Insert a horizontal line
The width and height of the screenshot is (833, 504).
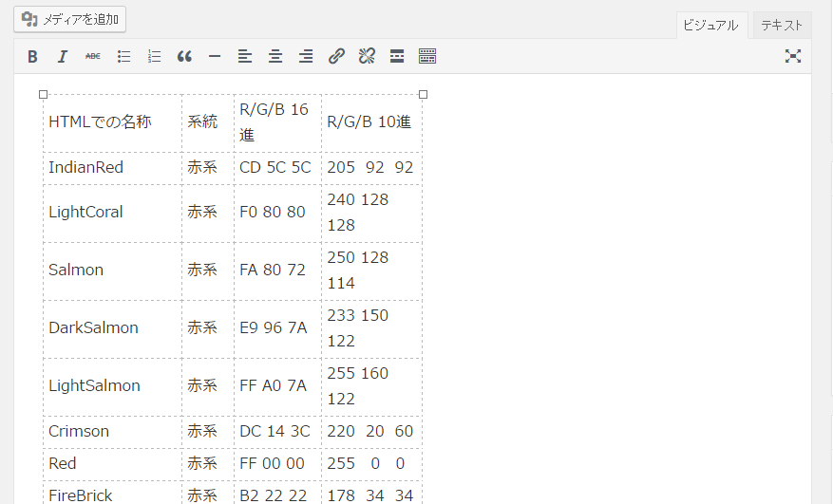215,57
